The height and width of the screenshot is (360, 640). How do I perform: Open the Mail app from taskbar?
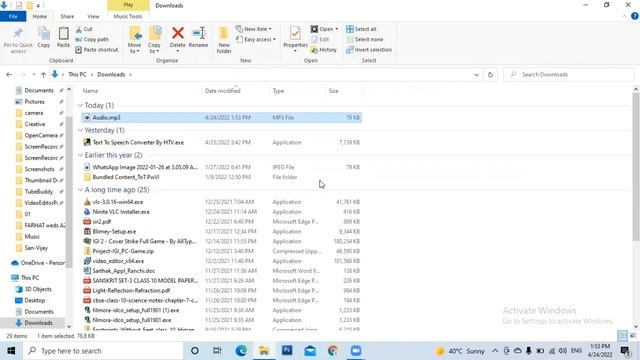click(x=310, y=351)
